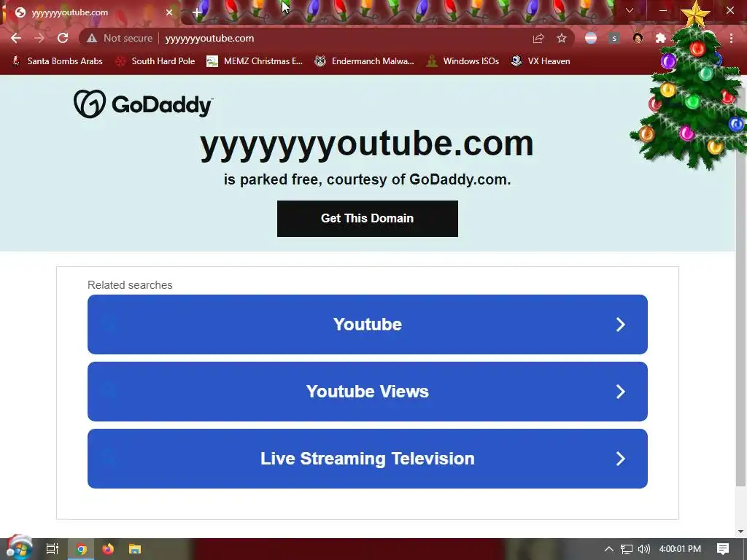Viewport: 747px width, 560px height.
Task: Click the GoDaddy logo
Action: (143, 104)
